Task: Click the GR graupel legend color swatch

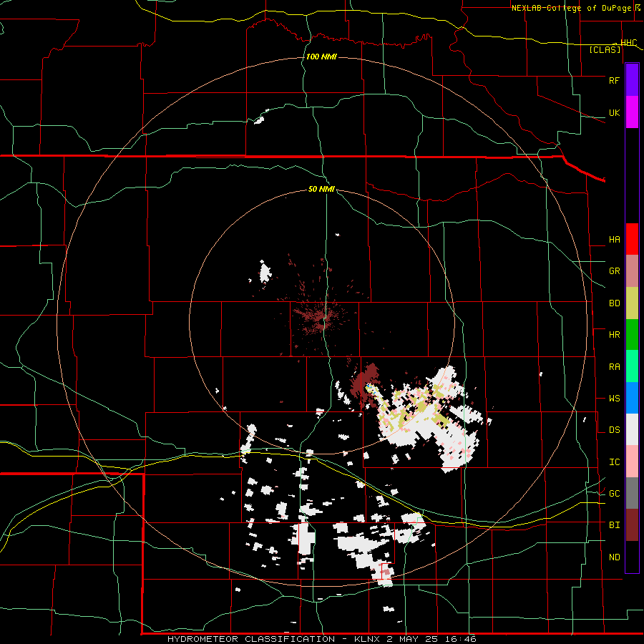Action: click(x=632, y=271)
